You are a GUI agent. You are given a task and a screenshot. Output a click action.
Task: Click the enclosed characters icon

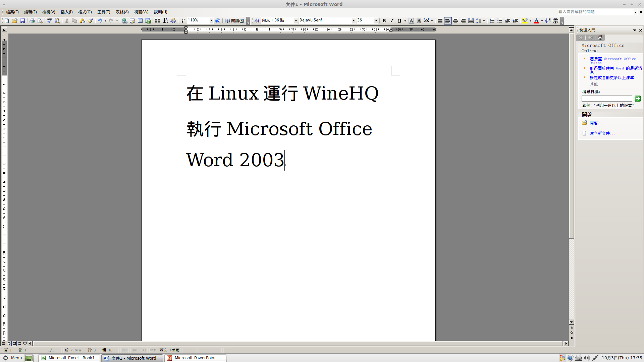pyautogui.click(x=555, y=21)
